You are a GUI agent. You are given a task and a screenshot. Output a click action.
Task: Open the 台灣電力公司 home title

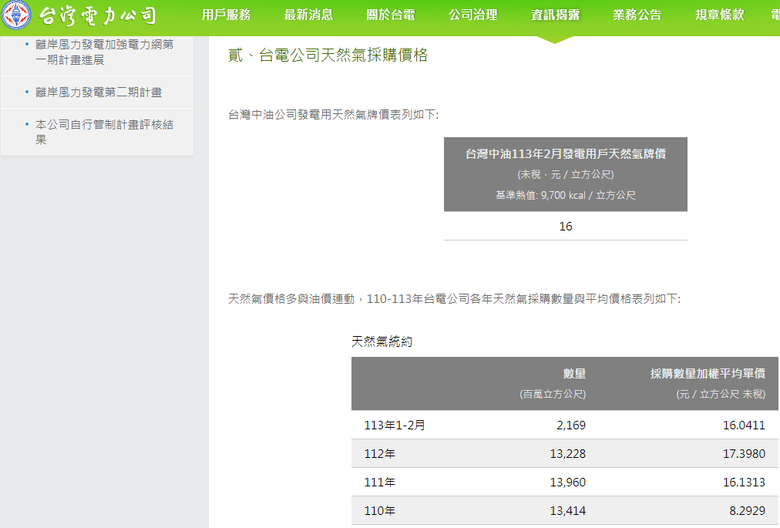coord(97,16)
